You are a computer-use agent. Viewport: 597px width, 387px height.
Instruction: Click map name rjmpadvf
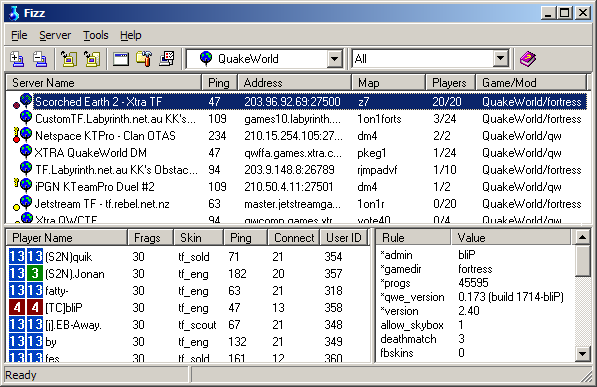coord(377,170)
